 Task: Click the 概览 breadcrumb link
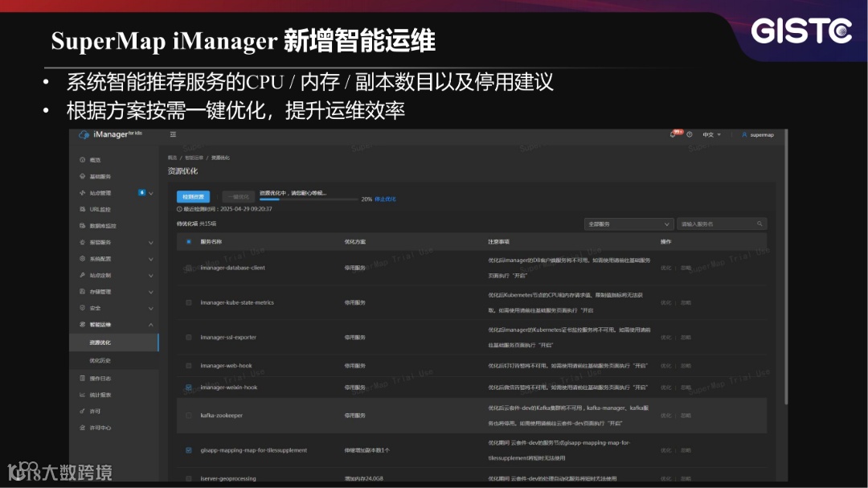pos(172,158)
